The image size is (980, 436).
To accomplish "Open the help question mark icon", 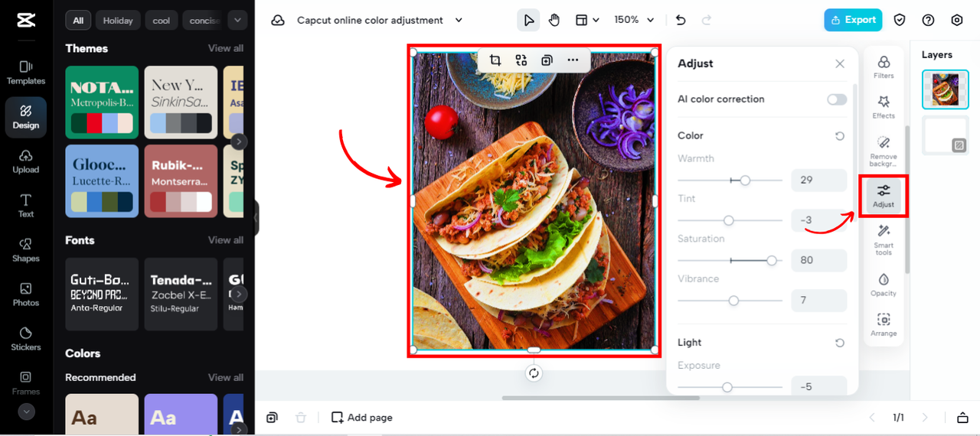I will click(x=929, y=20).
